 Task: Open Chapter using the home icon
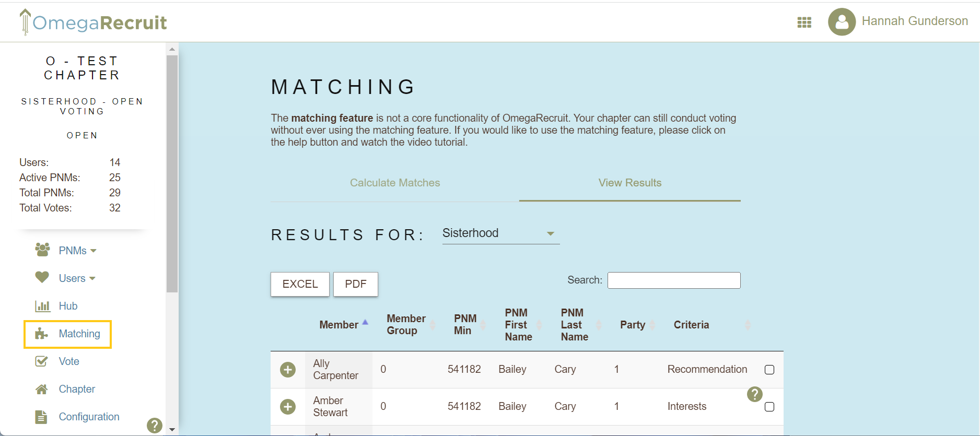point(41,388)
